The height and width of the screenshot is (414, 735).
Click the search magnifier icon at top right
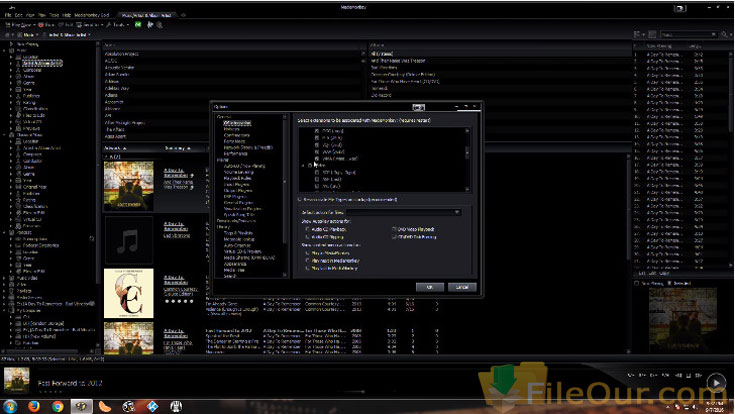click(x=725, y=34)
